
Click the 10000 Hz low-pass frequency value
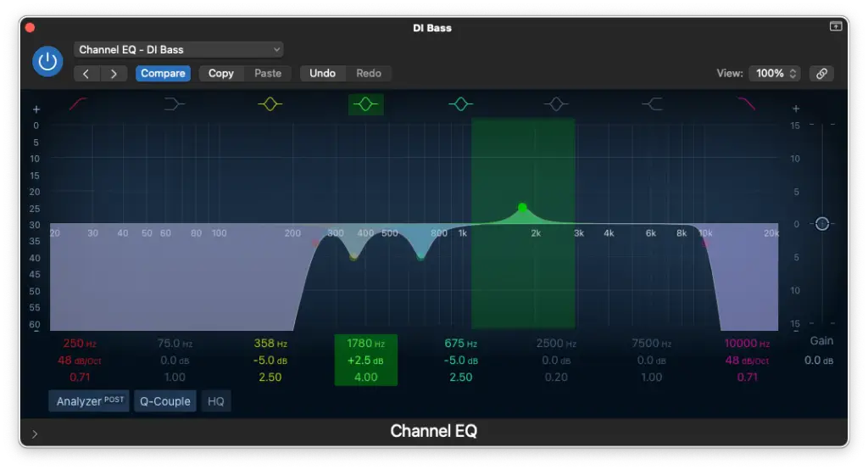[x=747, y=344]
